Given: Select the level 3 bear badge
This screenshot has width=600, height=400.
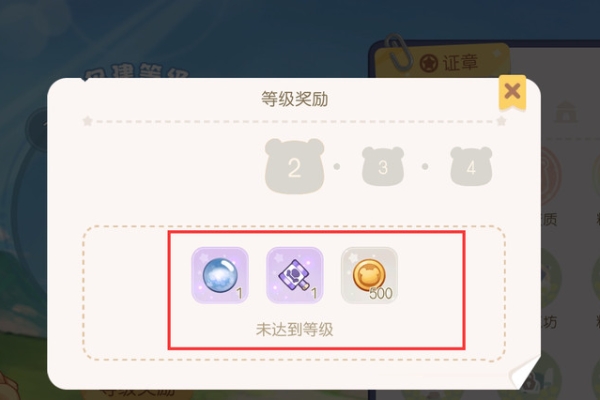Looking at the screenshot, I should [383, 166].
